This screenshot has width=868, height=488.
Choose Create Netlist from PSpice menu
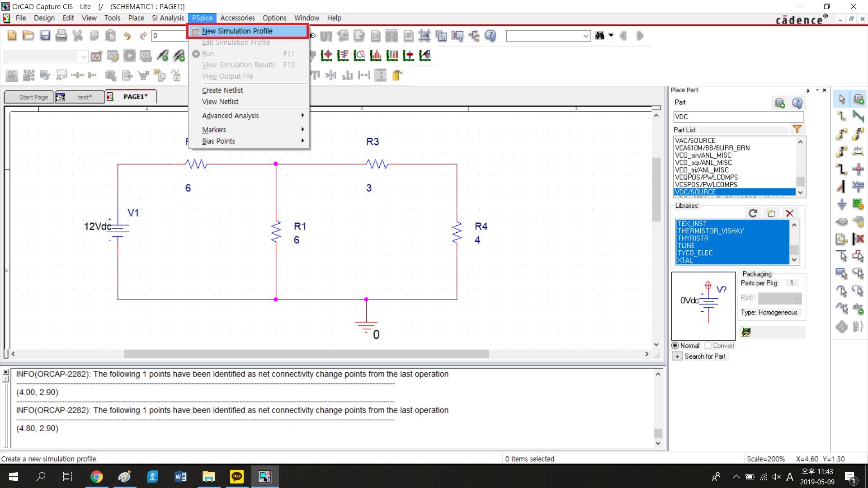222,90
